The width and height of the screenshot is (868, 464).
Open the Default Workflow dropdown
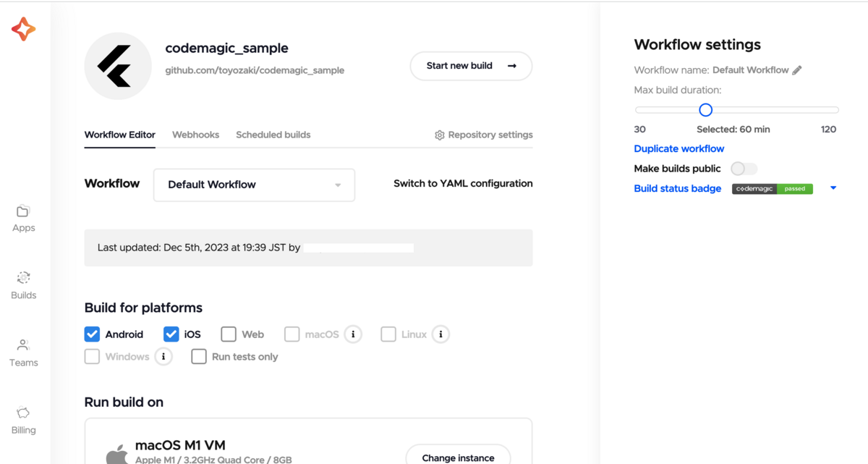coord(254,185)
